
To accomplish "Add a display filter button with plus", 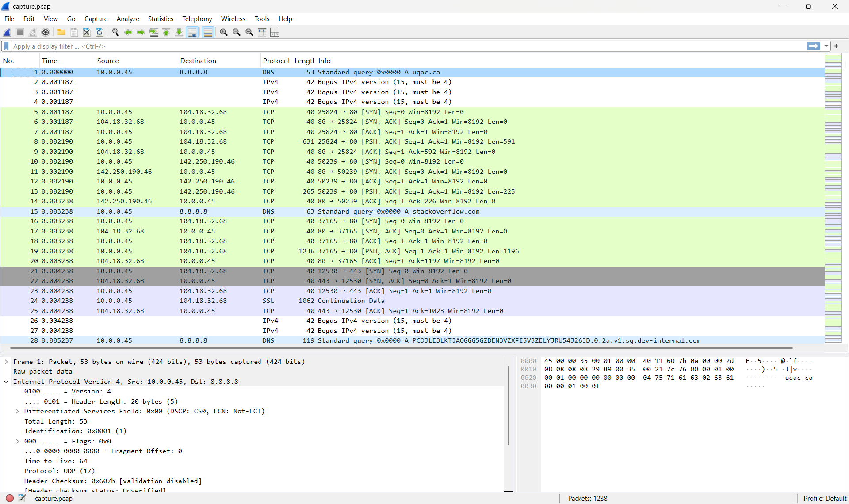I will point(836,46).
